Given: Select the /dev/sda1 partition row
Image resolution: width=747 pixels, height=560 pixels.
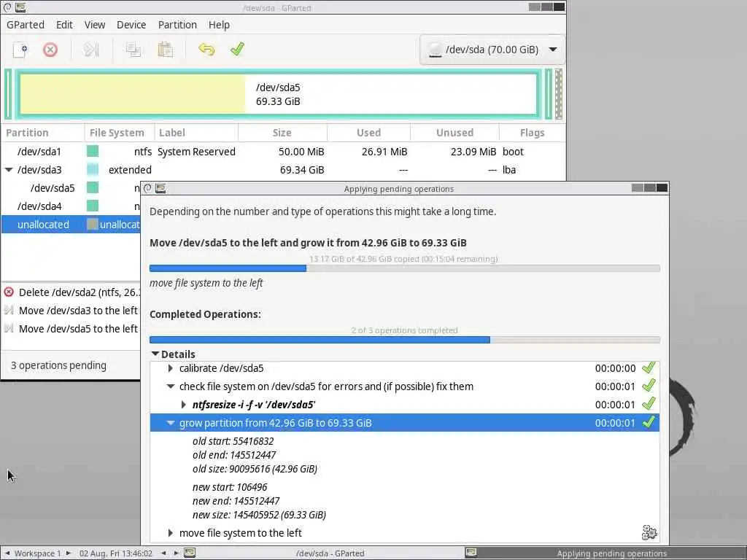Looking at the screenshot, I should (x=283, y=152).
